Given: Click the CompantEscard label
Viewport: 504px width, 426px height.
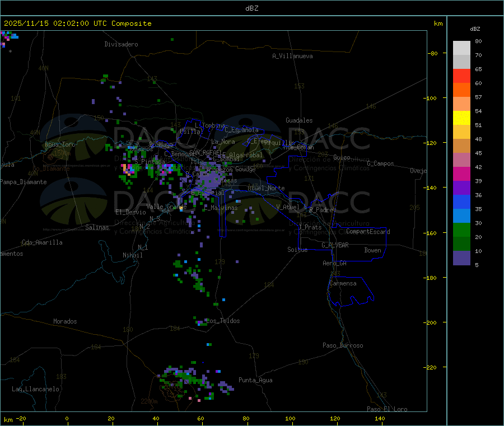Looking at the screenshot, I should [368, 231].
